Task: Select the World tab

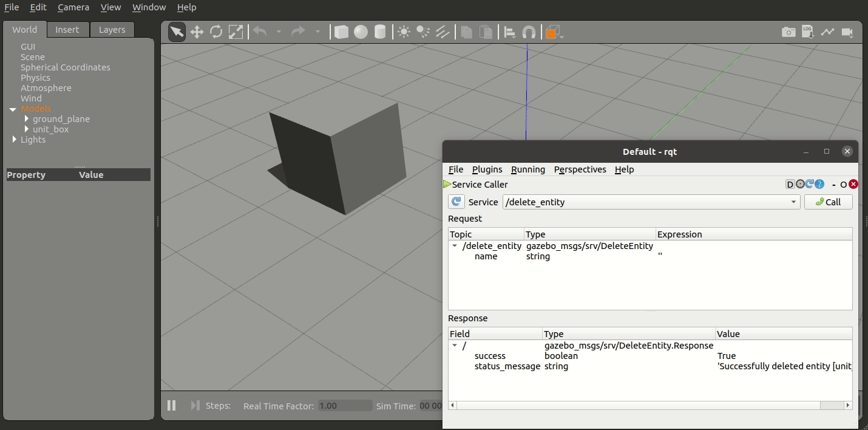Action: click(x=24, y=30)
